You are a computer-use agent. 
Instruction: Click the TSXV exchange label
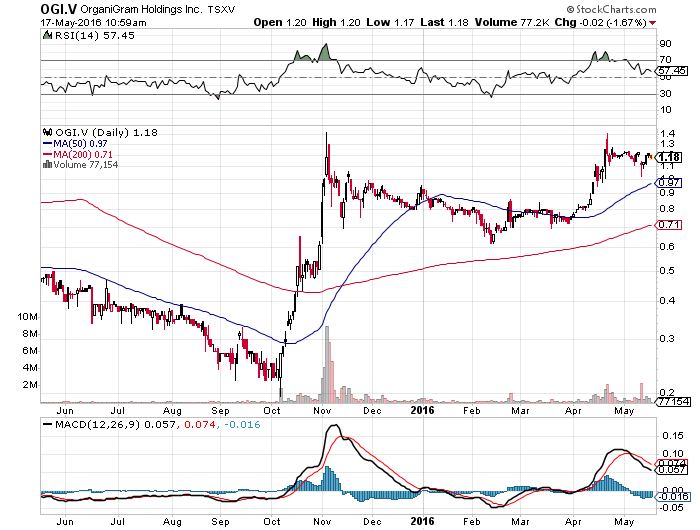pyautogui.click(x=221, y=9)
